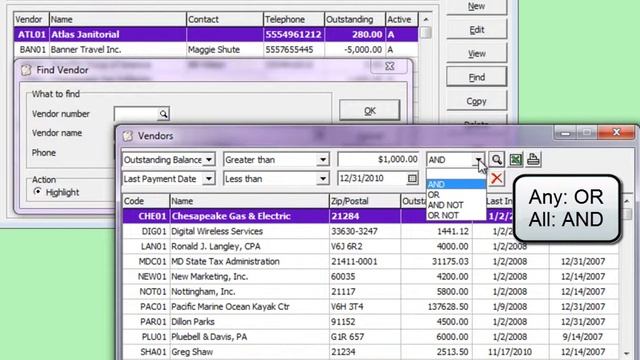The width and height of the screenshot is (640, 360).
Task: Click the V6J 6R2 postal code cell
Action: click(x=364, y=246)
